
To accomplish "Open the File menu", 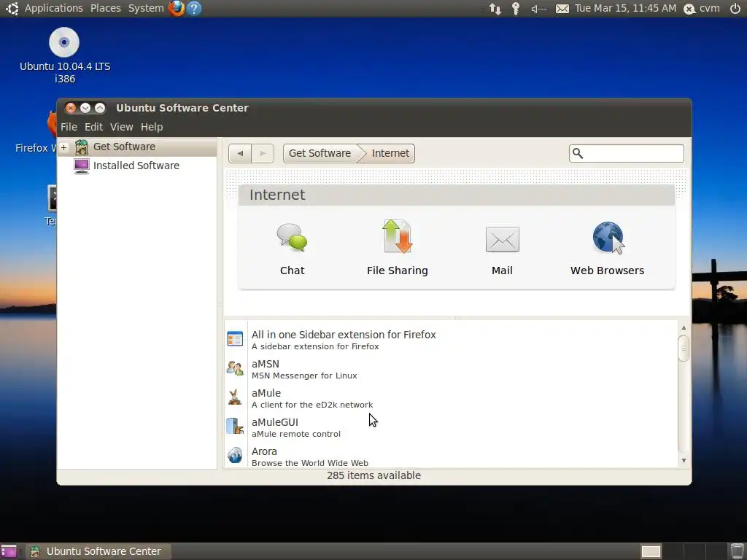I will pyautogui.click(x=69, y=127).
